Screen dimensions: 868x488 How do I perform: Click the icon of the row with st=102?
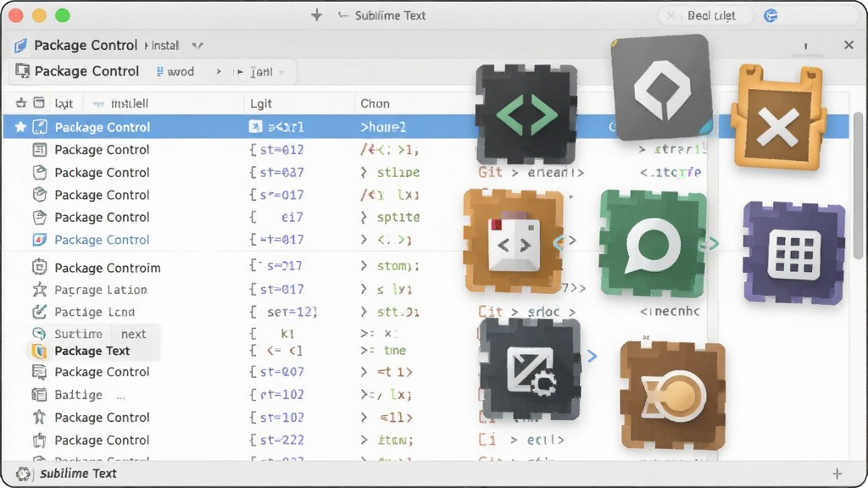pyautogui.click(x=39, y=417)
